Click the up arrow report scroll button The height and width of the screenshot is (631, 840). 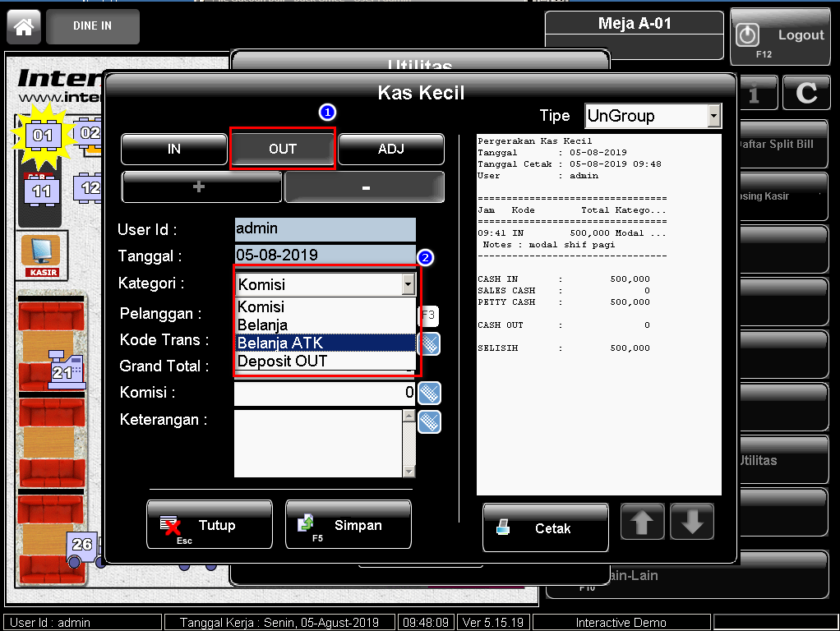coord(642,522)
